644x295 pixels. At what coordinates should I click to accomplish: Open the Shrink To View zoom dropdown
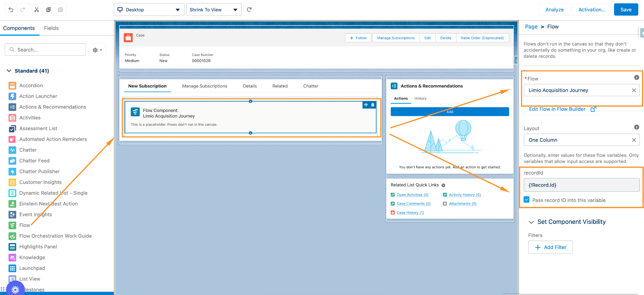214,10
